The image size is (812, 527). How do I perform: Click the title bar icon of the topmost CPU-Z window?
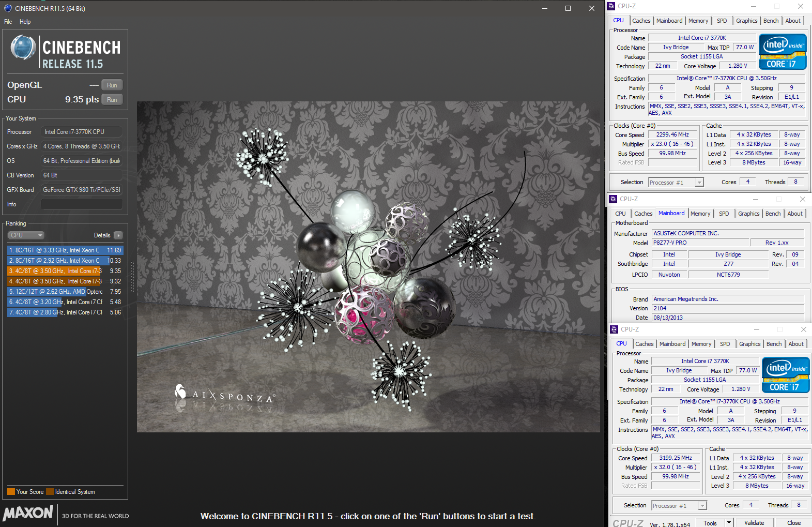click(x=611, y=6)
